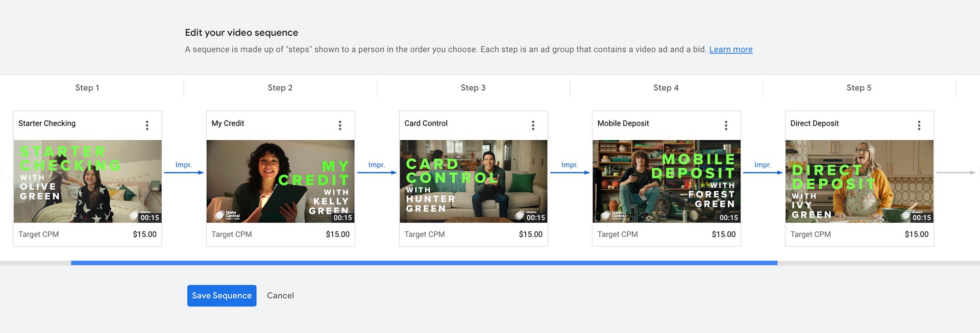Click the Save Sequence button
Viewport: 980px width, 333px height.
[221, 296]
